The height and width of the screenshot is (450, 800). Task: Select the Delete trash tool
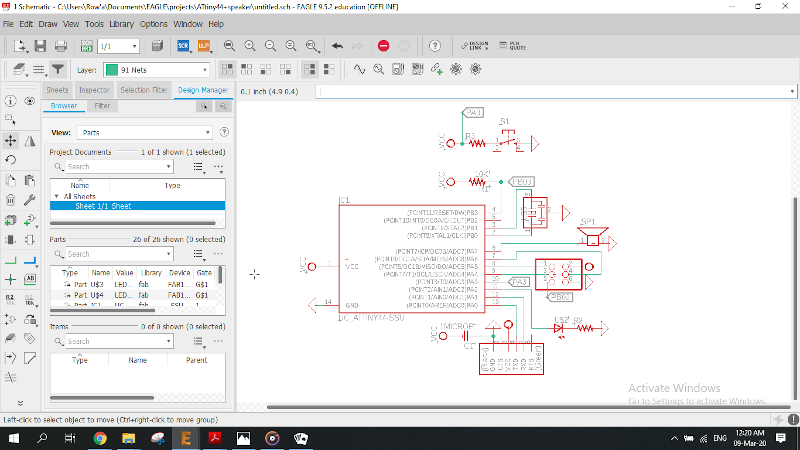click(10, 200)
